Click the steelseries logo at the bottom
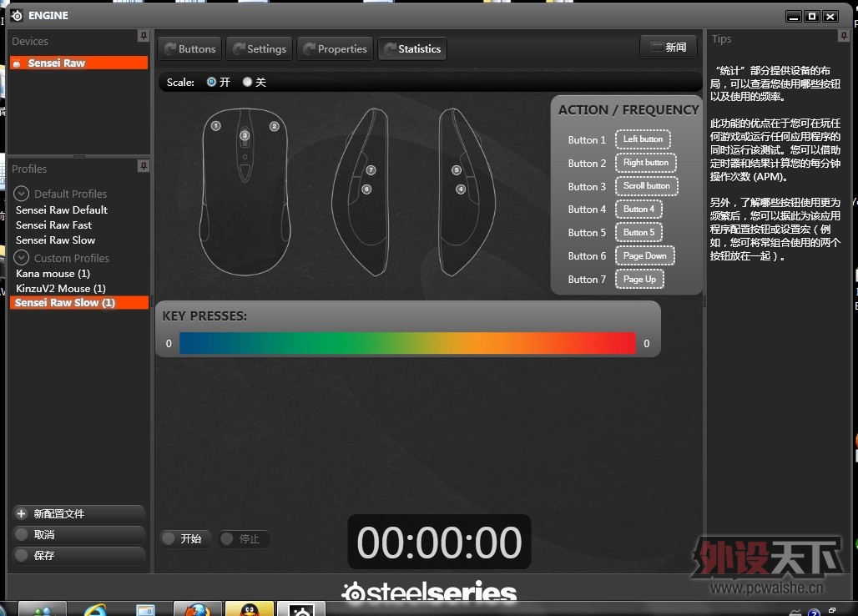 [x=429, y=592]
